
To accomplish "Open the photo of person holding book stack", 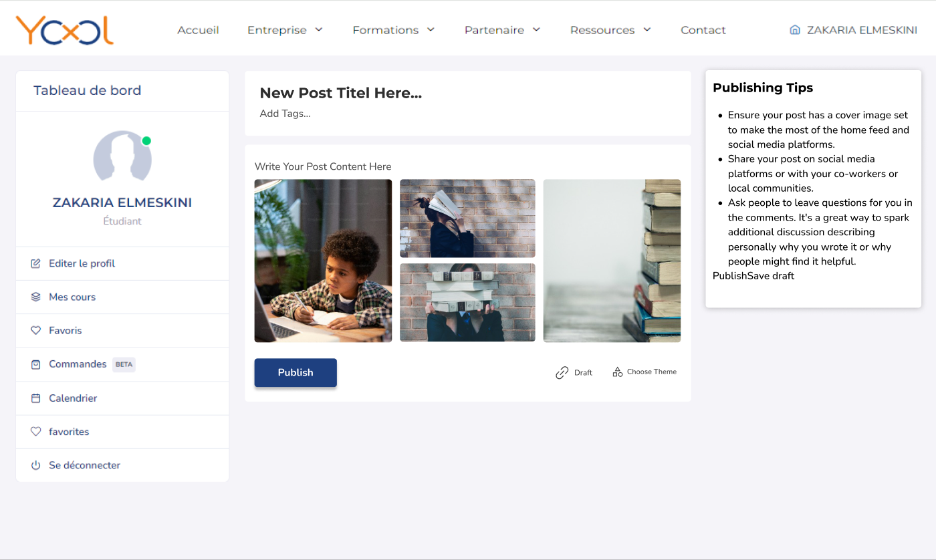I will [x=467, y=303].
